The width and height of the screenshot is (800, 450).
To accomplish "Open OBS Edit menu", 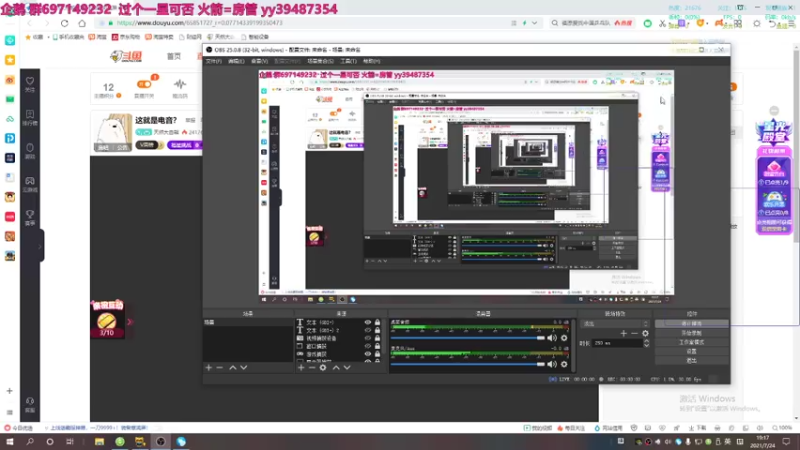I will (236, 61).
